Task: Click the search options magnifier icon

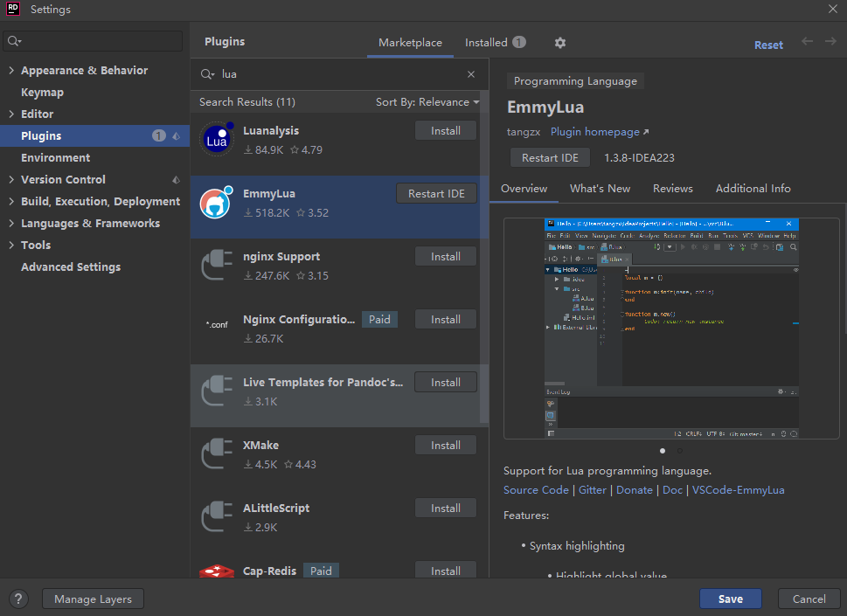Action: pos(208,74)
